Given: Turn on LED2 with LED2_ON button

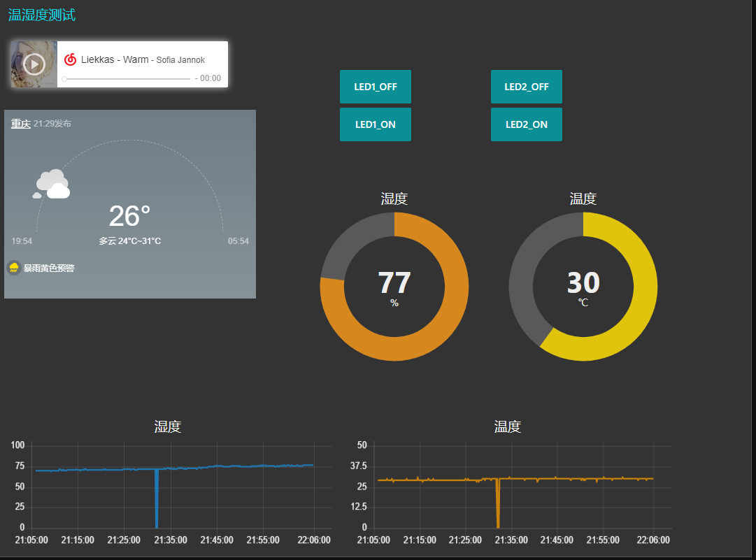Looking at the screenshot, I should 527,124.
